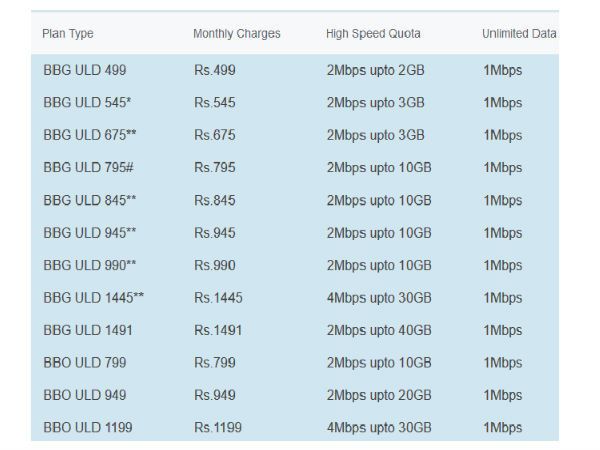Click the Plan Type column header

[68, 34]
